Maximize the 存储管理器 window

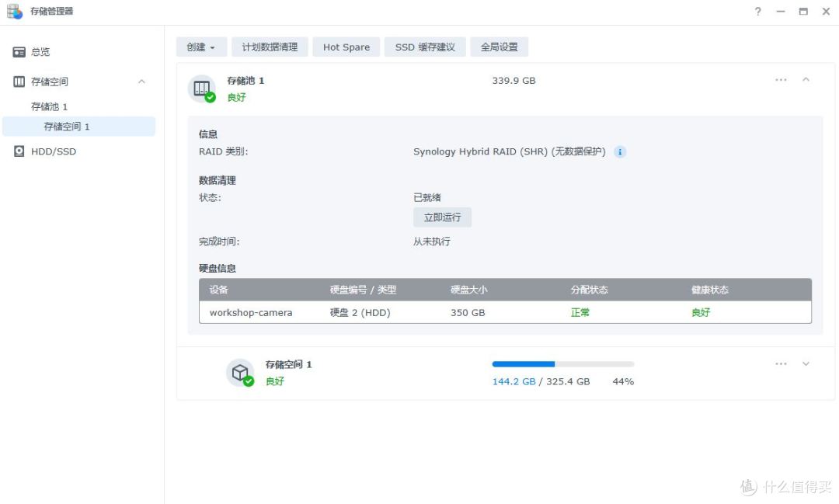coord(803,11)
